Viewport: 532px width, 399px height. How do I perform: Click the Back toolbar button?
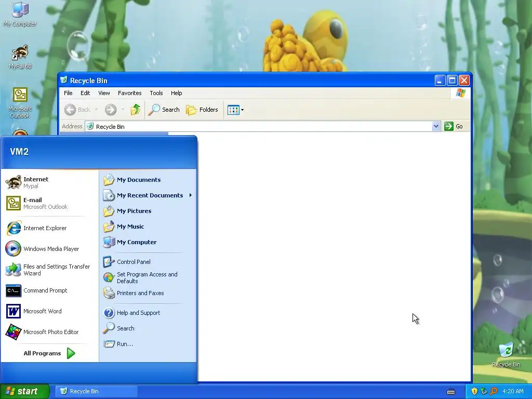click(x=78, y=110)
